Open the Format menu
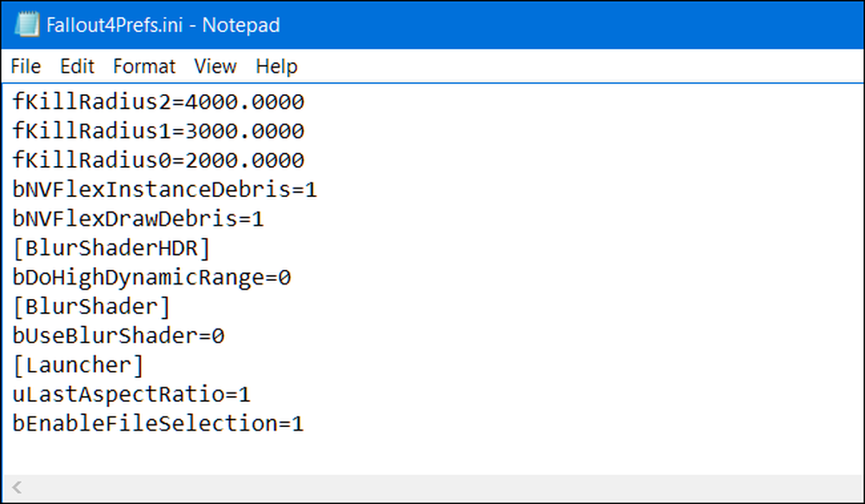This screenshot has height=504, width=865. pyautogui.click(x=144, y=67)
